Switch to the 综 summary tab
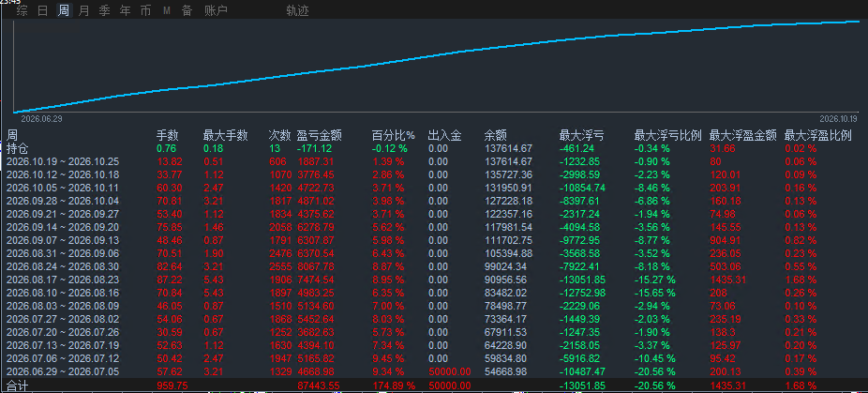Viewport: 868px width, 393px height. 22,10
